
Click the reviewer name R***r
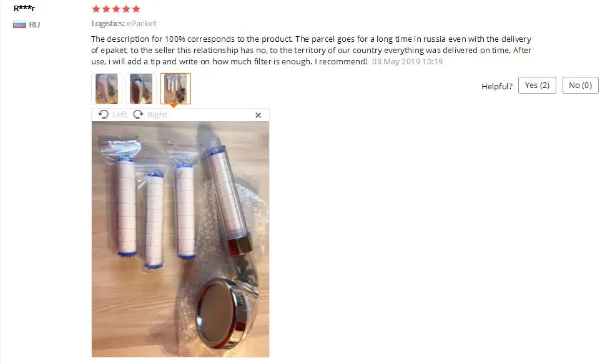[x=24, y=8]
